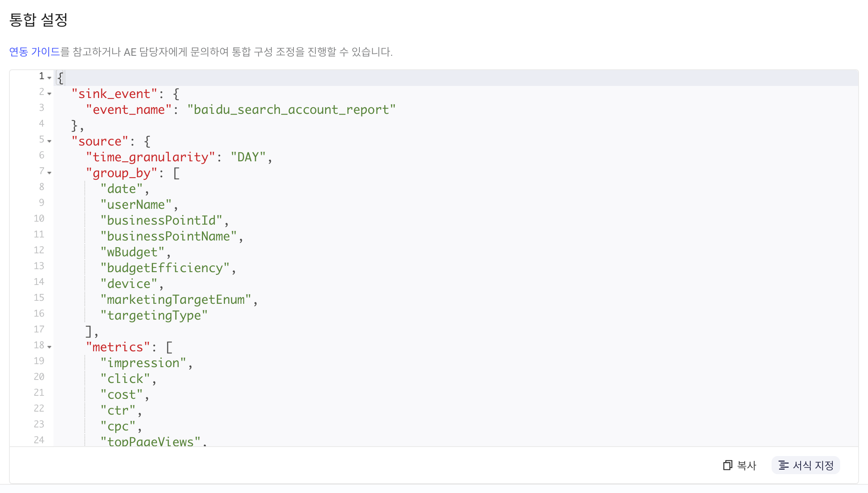Click the "budgetEfficiency" entry
This screenshot has width=868, height=493.
coord(165,268)
